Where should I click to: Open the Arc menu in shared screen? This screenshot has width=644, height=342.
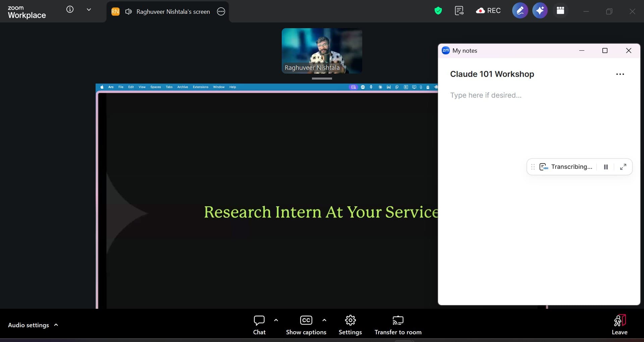pos(111,87)
